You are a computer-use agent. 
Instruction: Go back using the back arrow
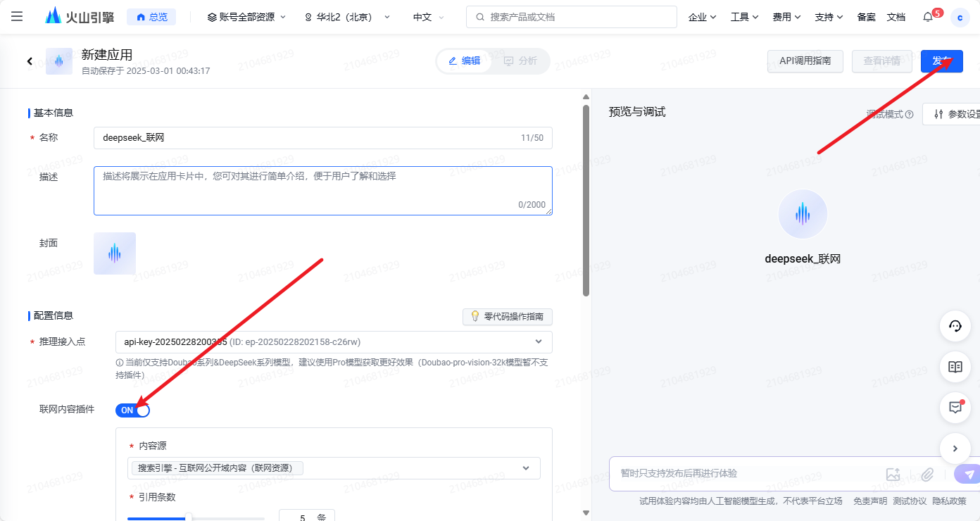(x=30, y=61)
